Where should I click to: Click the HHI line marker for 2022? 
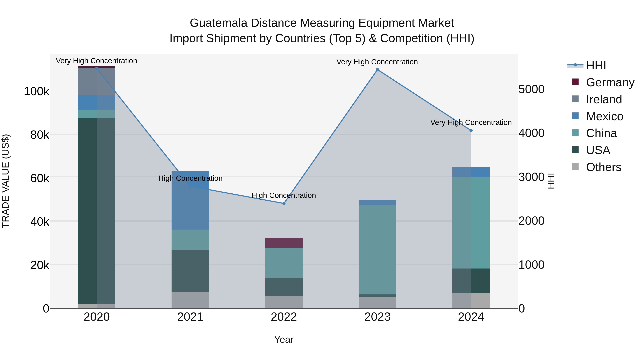pos(284,203)
